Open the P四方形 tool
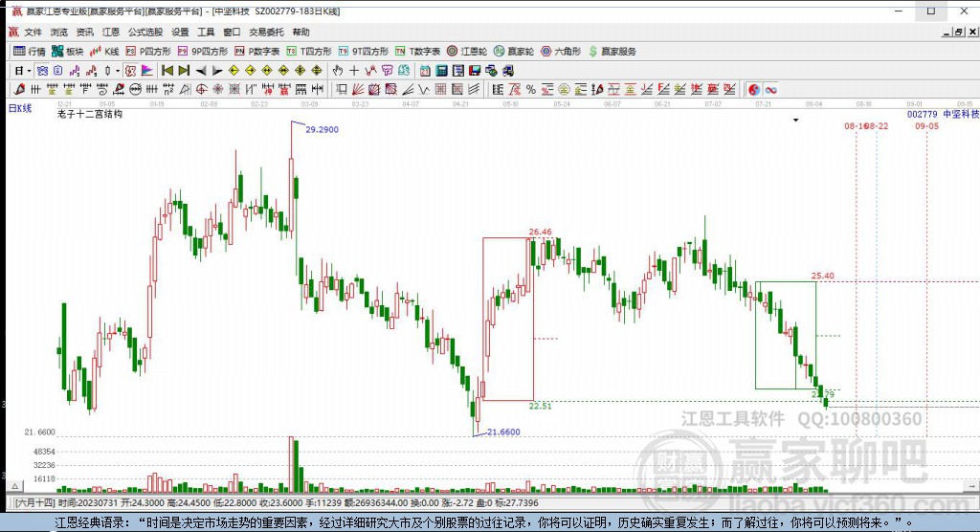The image size is (980, 532). pyautogui.click(x=148, y=52)
